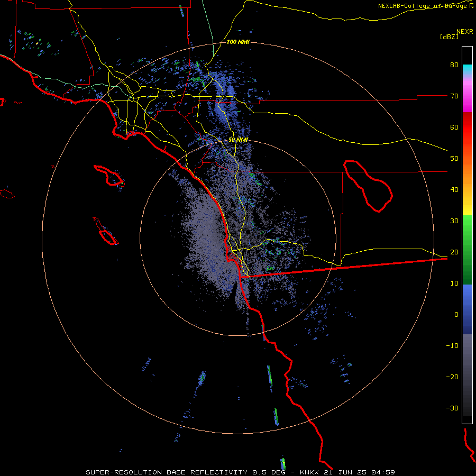Click the 100 NMI range ring label
This screenshot has height=476, width=476.
[x=238, y=42]
